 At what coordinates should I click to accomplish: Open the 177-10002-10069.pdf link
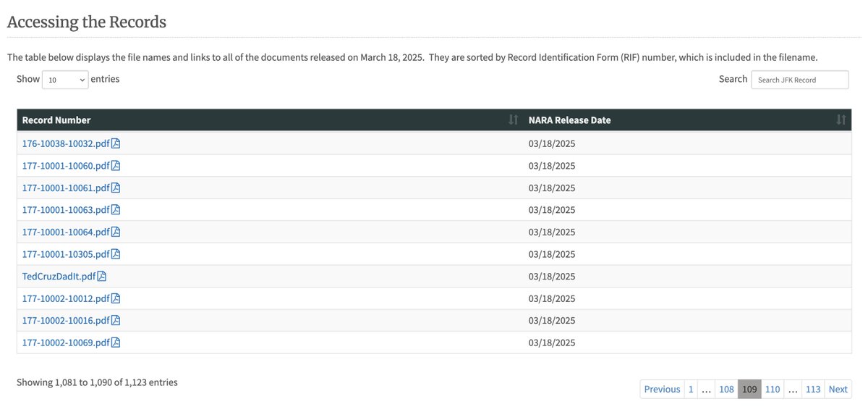point(66,343)
